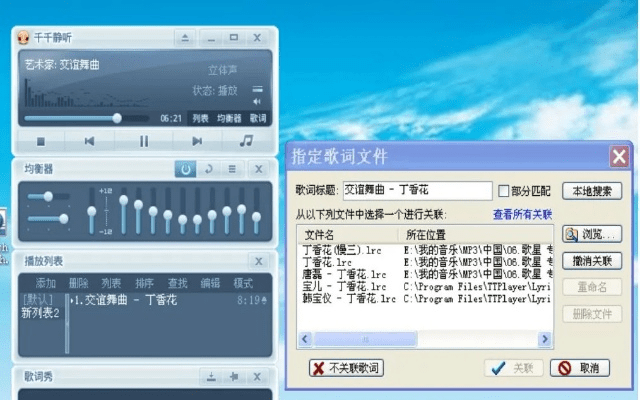This screenshot has width=640, height=400.
Task: Pause the current song
Action: pos(143,141)
